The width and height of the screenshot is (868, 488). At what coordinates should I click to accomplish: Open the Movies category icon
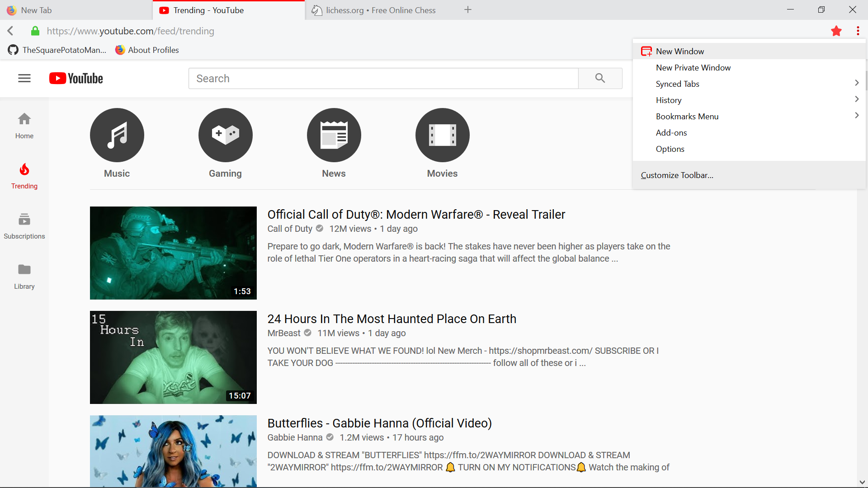pos(442,135)
